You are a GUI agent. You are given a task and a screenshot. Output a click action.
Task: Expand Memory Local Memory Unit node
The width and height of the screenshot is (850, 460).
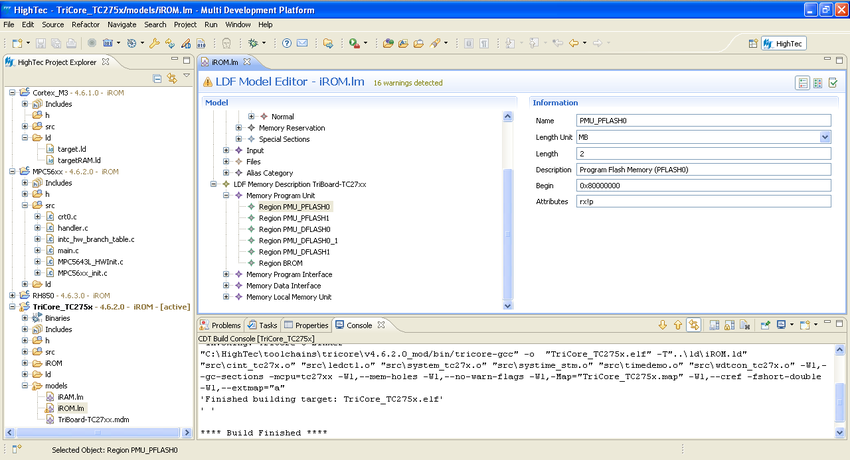coord(226,297)
